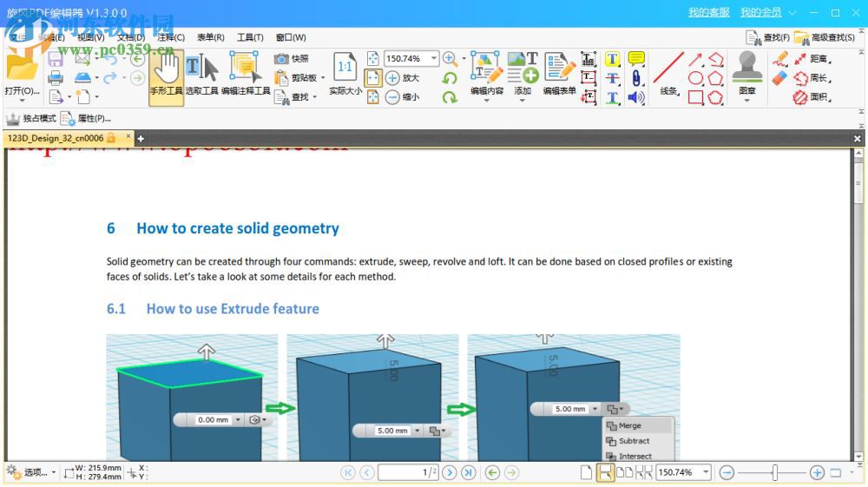Click the scanner icon in toolbar
Screen dimensions: 868x487
tap(82, 78)
